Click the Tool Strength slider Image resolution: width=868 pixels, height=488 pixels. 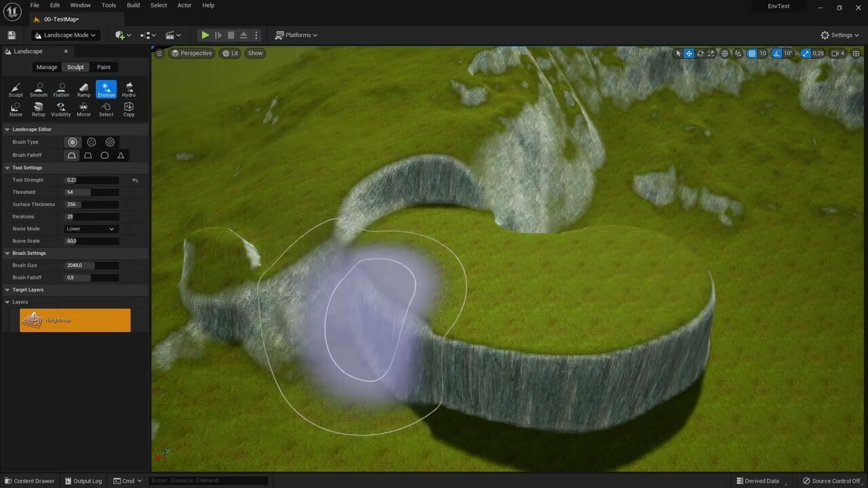click(x=92, y=180)
